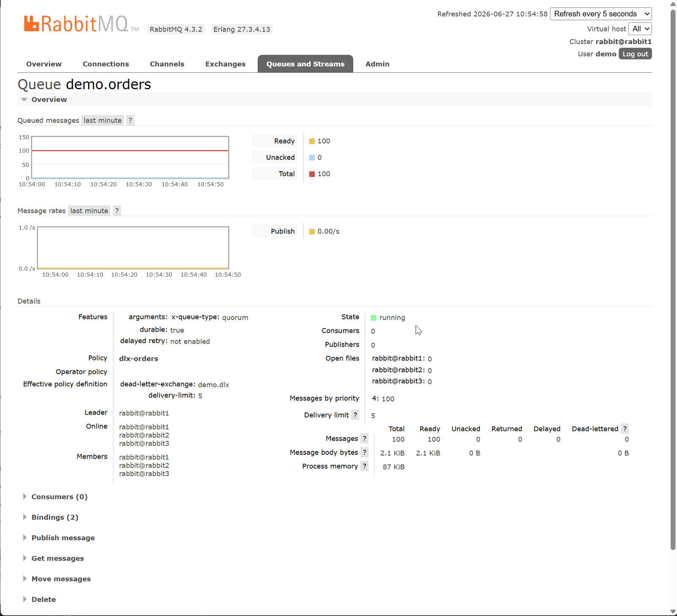The image size is (677, 616).
Task: Click the Log out button
Action: [x=635, y=54]
